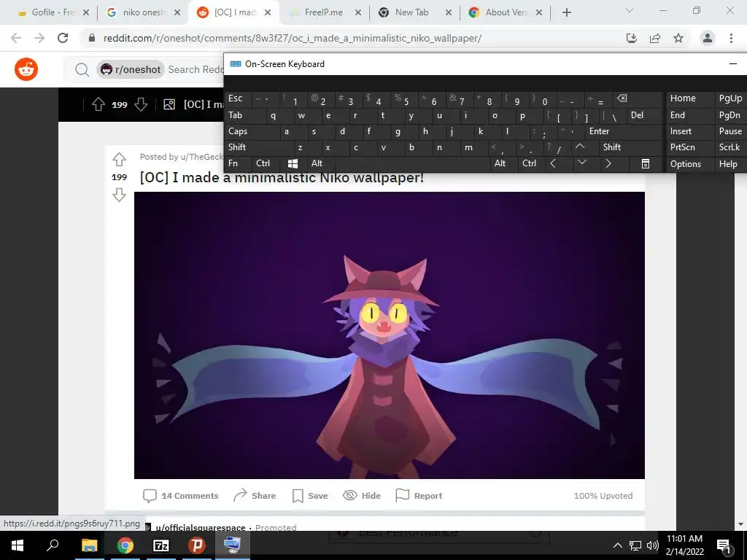Click Windows logo key on On-Screen Keyboard
The image size is (747, 560).
(x=293, y=164)
